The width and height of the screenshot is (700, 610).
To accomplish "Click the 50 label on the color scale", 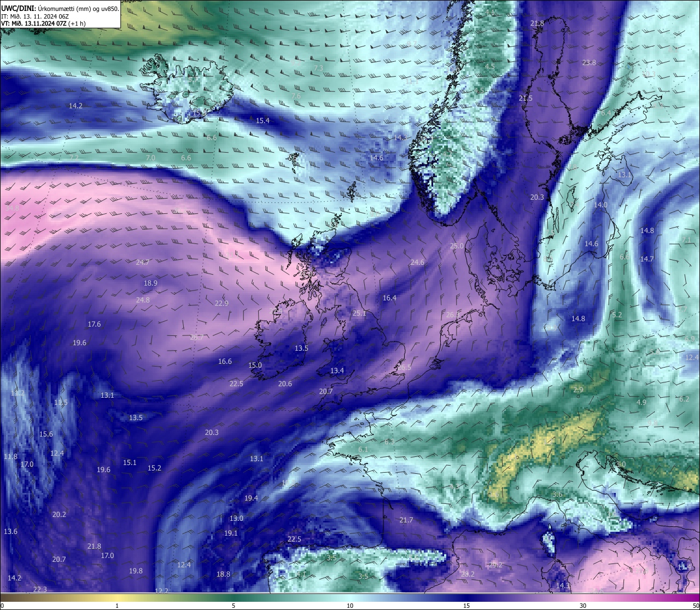I will coord(696,606).
